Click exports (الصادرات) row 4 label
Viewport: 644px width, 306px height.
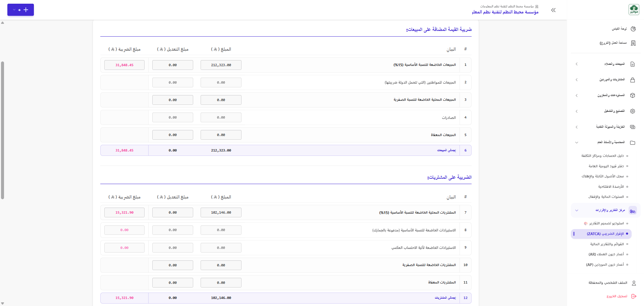click(x=449, y=118)
